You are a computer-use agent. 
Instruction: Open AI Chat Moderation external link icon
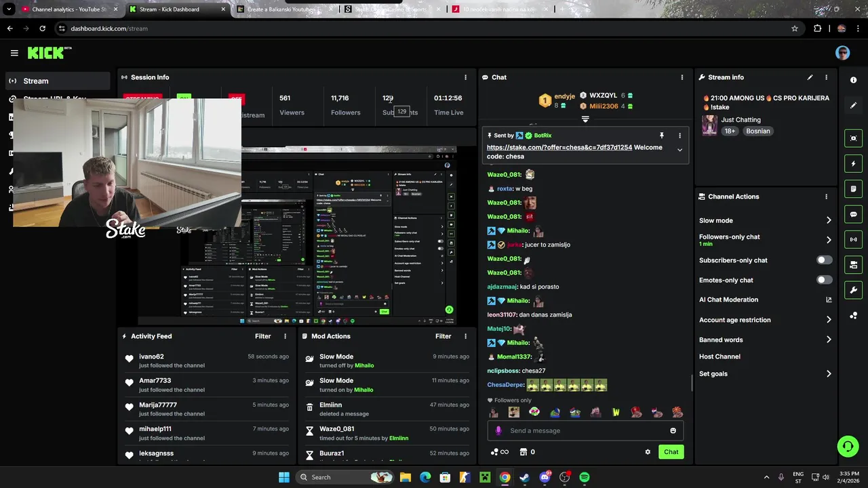(x=829, y=300)
